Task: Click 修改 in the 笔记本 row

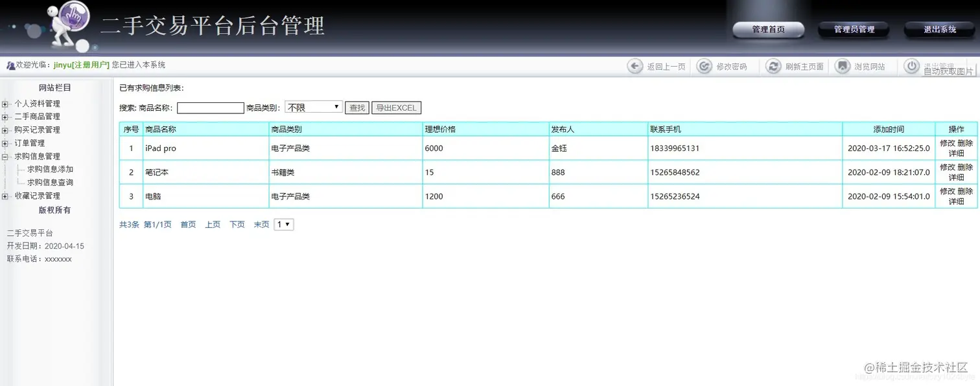Action: 947,167
